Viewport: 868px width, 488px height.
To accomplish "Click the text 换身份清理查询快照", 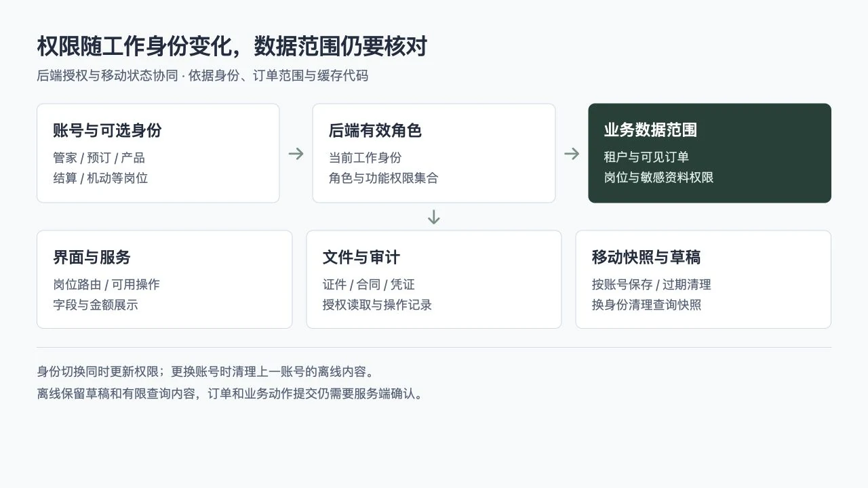I will tap(646, 305).
